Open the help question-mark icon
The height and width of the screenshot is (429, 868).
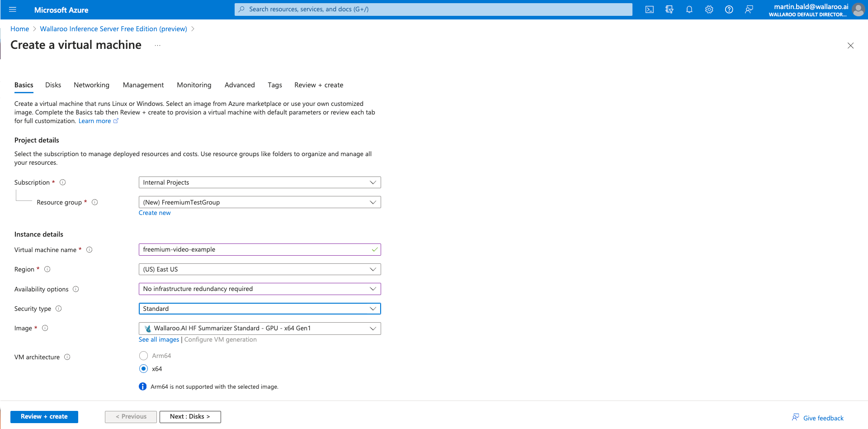(729, 9)
